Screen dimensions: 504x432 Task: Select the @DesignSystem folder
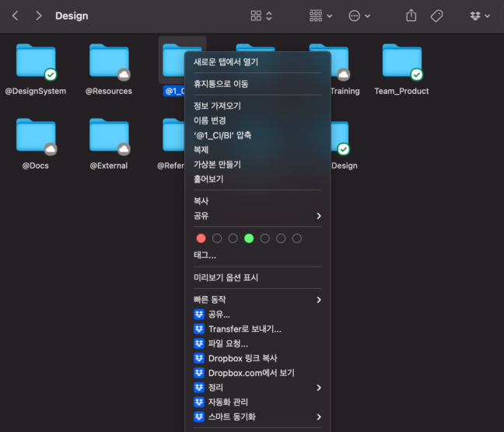coord(36,62)
